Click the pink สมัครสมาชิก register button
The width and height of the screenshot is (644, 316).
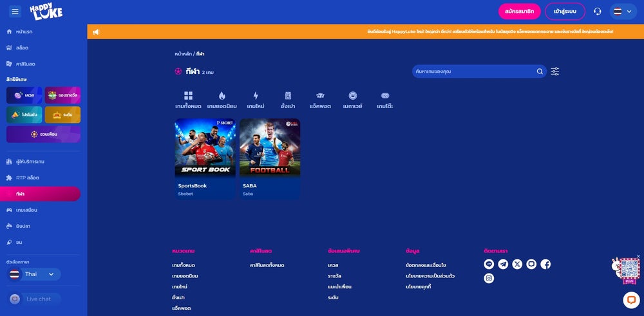[x=519, y=12]
